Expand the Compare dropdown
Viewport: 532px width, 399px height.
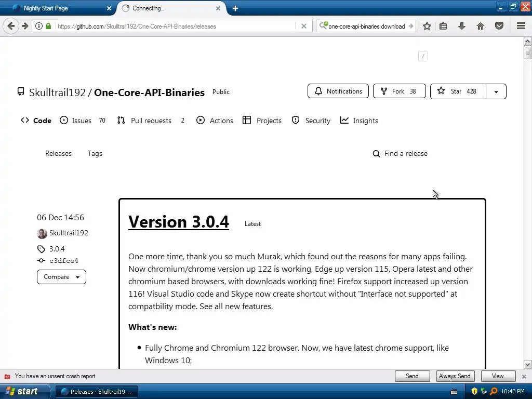[61, 277]
